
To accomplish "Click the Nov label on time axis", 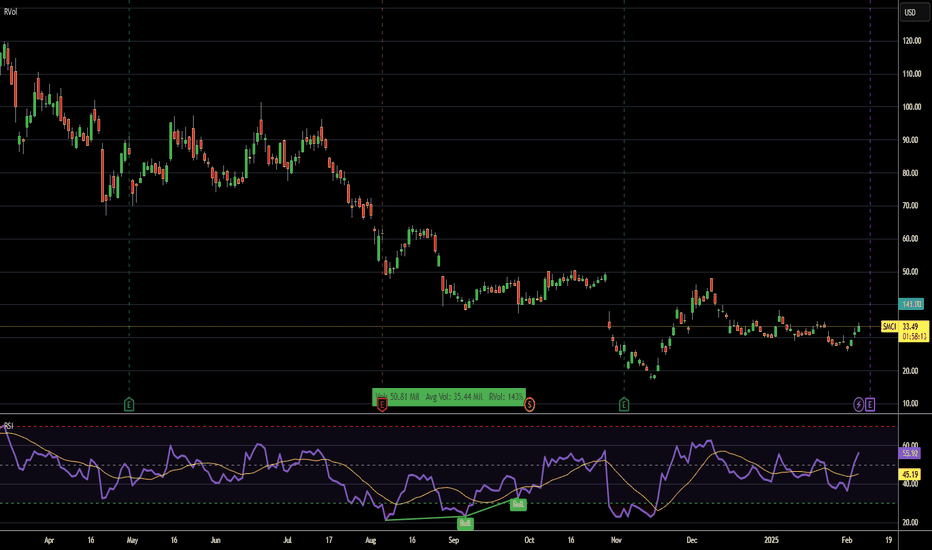I will (616, 540).
